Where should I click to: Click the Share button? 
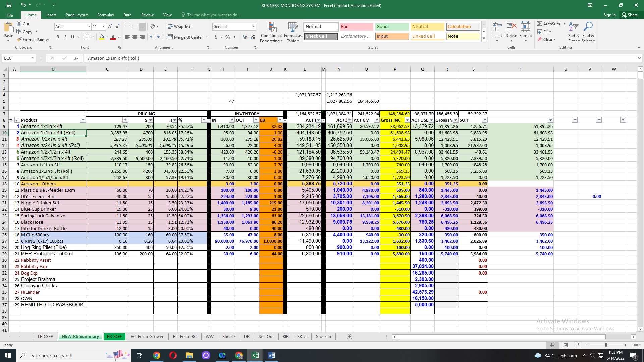click(630, 15)
